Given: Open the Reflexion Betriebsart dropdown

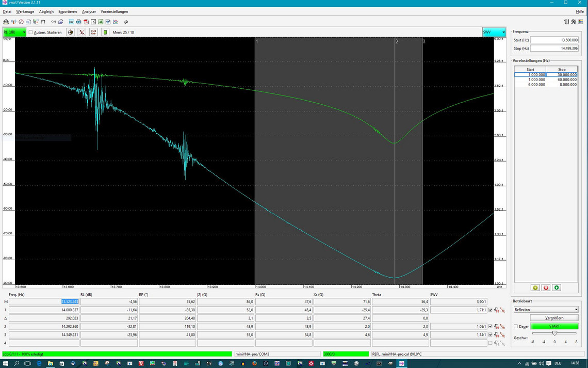Looking at the screenshot, I should [546, 310].
